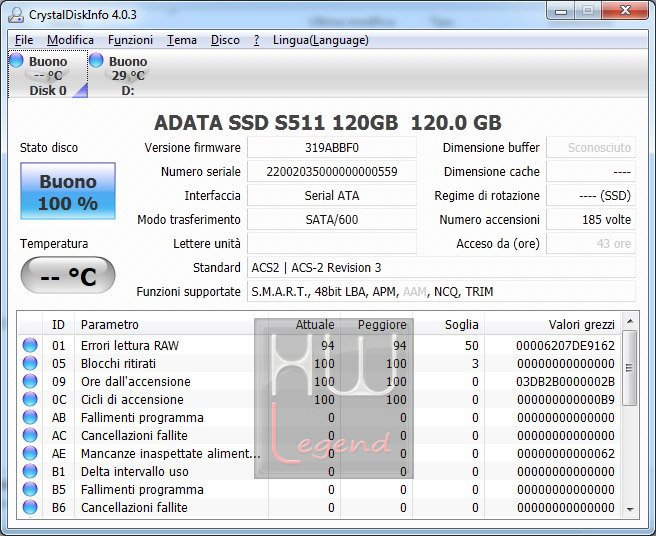Click the serial number field
656x536 pixels.
pos(332,172)
